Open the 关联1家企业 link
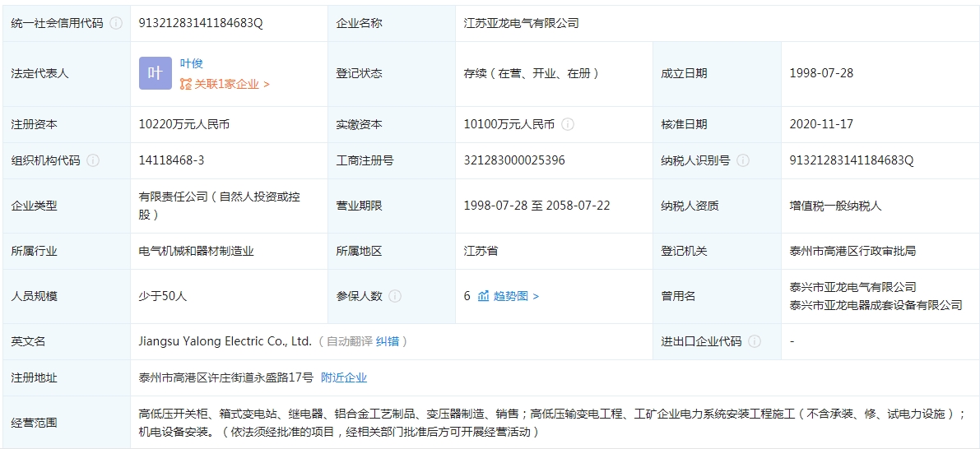Screen dimensions: 980x449 coord(226,84)
